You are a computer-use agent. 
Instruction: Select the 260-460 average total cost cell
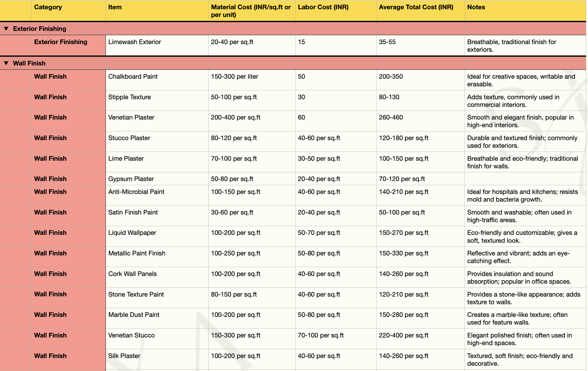391,118
